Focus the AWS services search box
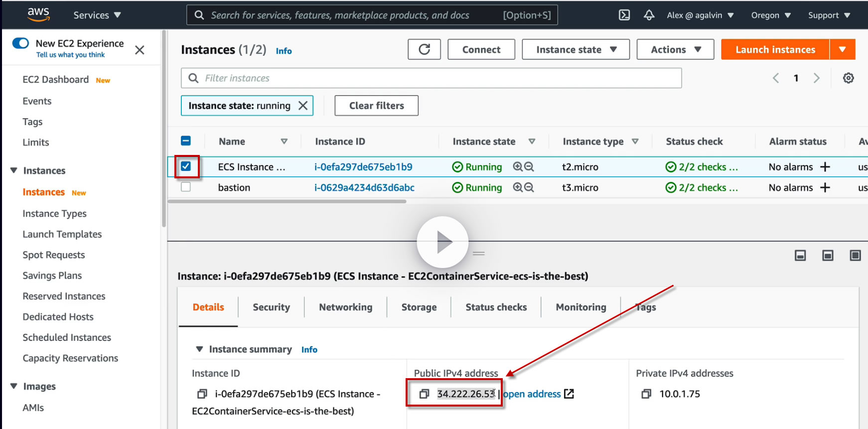 [x=372, y=15]
